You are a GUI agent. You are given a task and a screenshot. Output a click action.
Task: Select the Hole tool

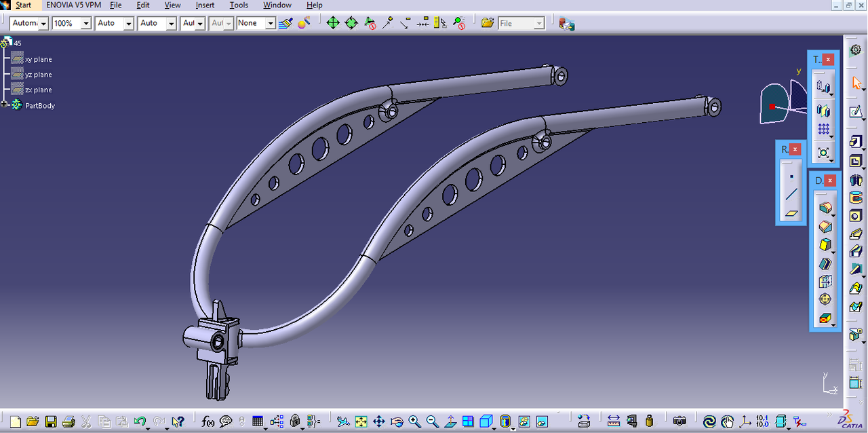[x=856, y=216]
